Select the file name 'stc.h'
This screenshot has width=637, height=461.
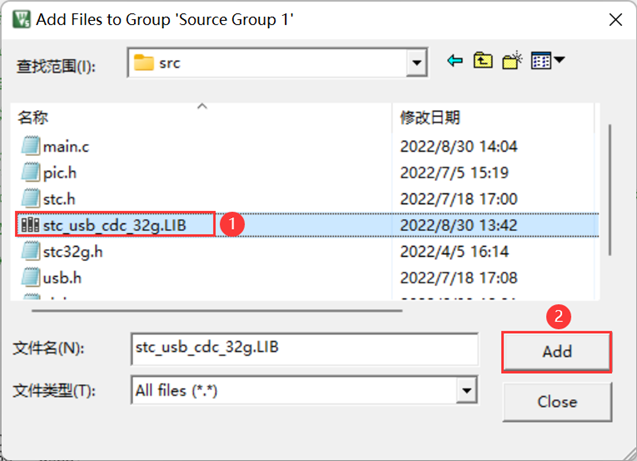coord(59,199)
